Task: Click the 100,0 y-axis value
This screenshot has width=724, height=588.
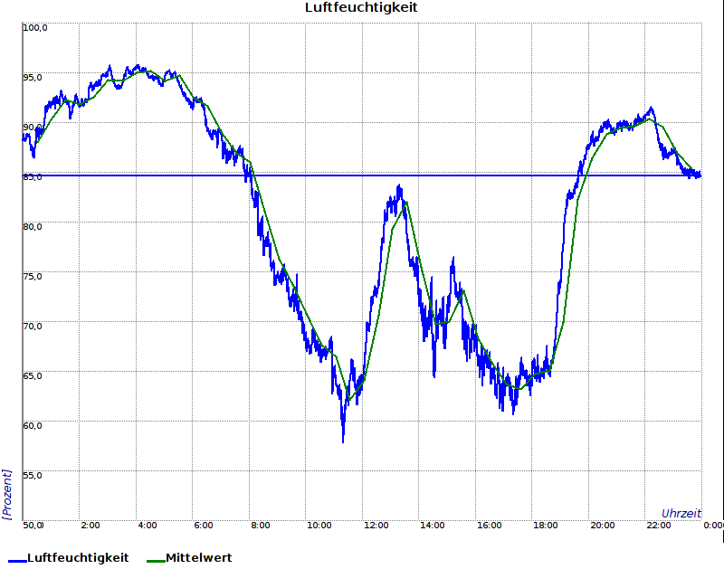Action: (35, 28)
